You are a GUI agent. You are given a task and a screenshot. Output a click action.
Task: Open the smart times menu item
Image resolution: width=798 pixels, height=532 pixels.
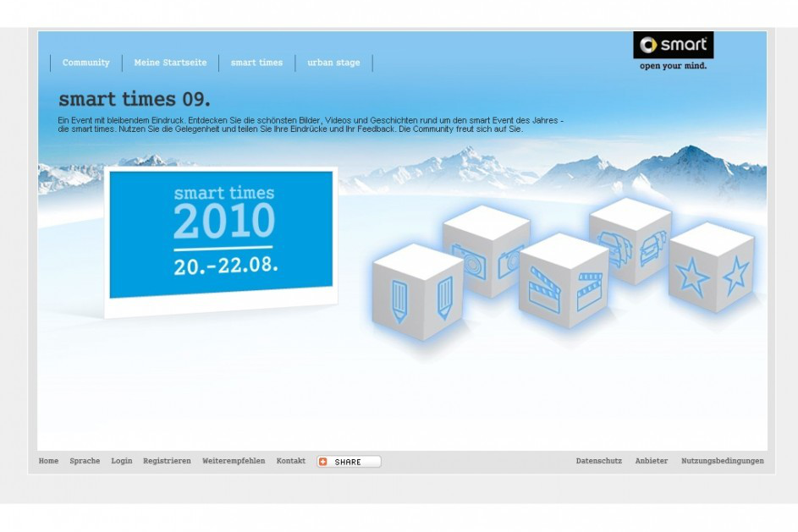(256, 63)
